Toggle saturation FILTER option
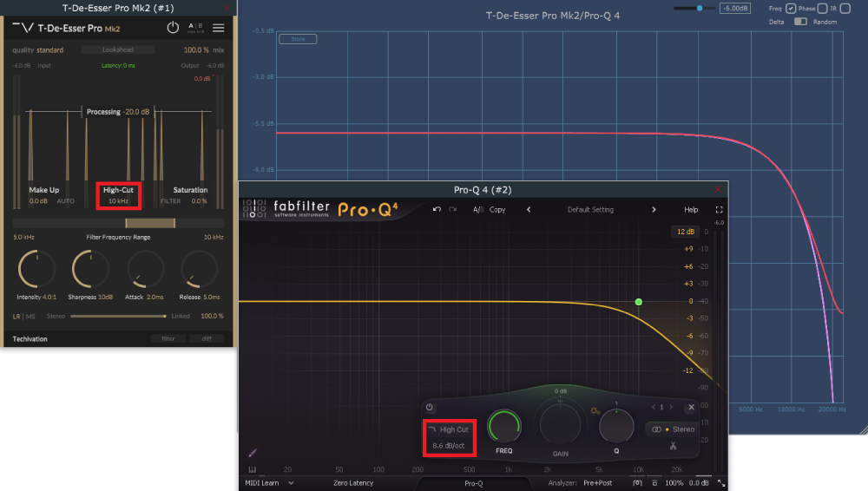Screen dimensions: 868x491 [170, 201]
